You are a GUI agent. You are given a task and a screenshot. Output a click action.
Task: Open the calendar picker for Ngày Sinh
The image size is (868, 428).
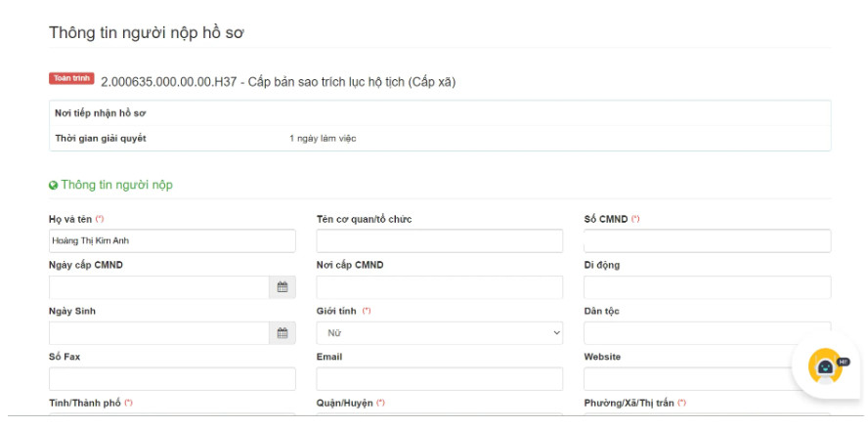coord(282,333)
